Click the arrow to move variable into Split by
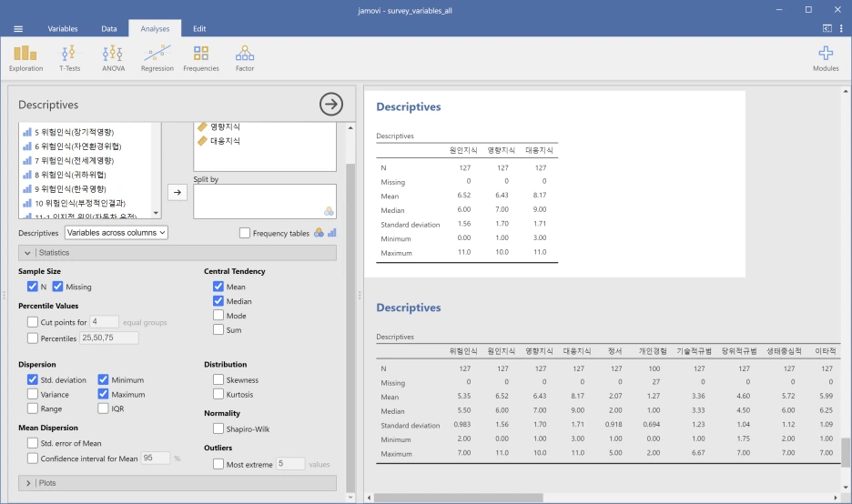 (177, 192)
